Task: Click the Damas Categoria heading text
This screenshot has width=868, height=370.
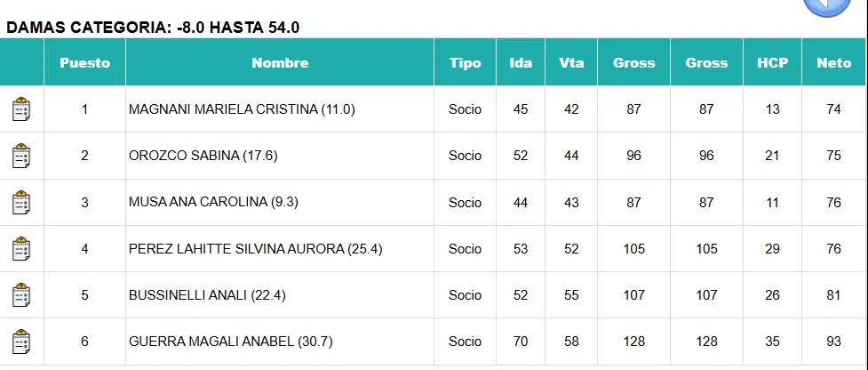Action: [x=153, y=28]
